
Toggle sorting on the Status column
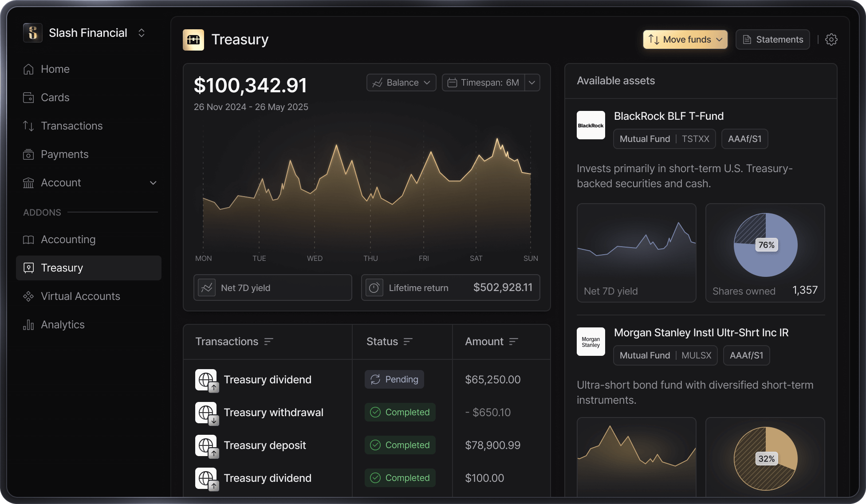click(x=408, y=342)
